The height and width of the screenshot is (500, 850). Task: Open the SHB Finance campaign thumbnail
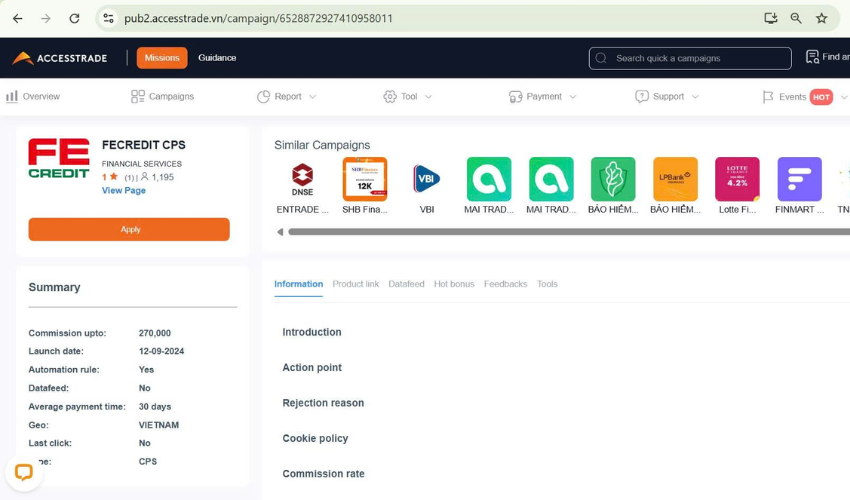click(364, 179)
